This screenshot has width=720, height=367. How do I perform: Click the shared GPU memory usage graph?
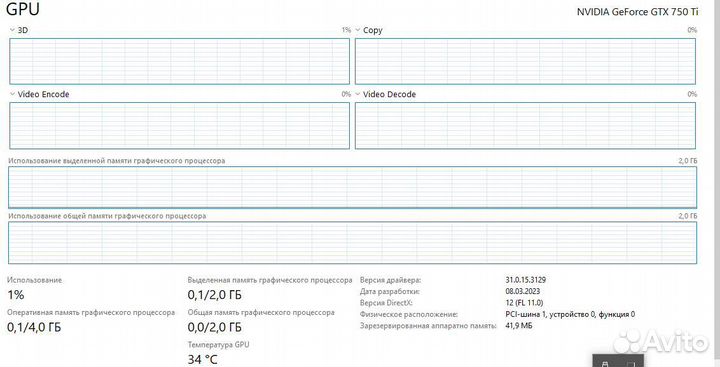[352, 243]
